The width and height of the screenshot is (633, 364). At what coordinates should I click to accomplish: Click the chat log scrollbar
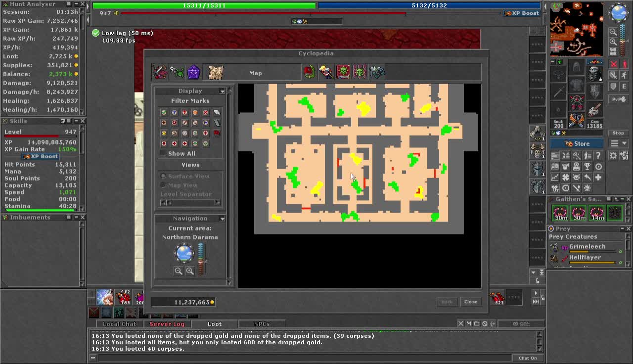pyautogui.click(x=540, y=342)
